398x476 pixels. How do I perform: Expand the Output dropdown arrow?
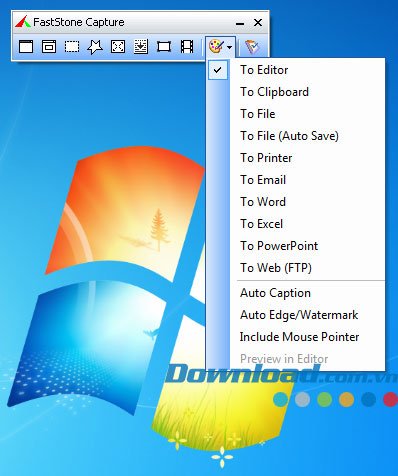pos(230,47)
